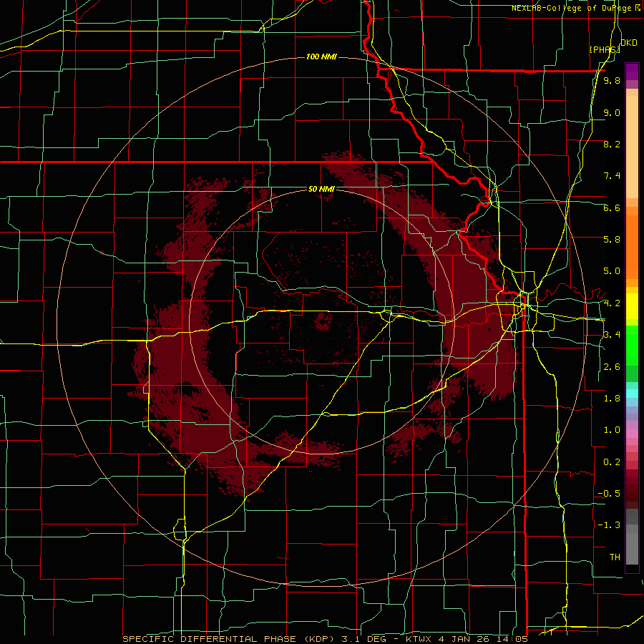The width and height of the screenshot is (644, 644).
Task: Select the -1.3 scale value
Action: pos(609,525)
